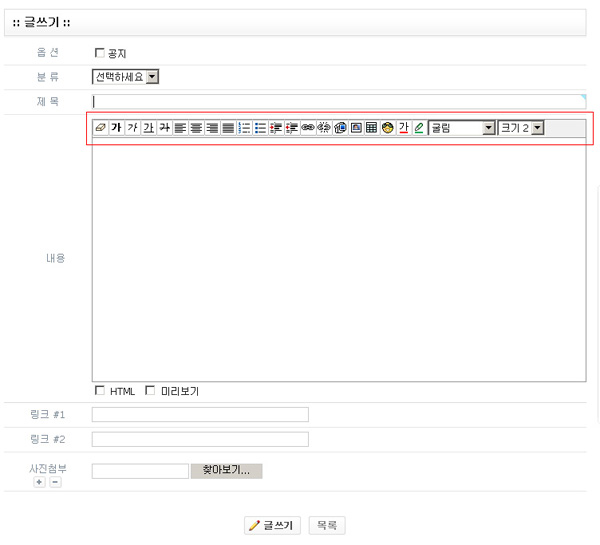
Task: Click the first indent icon
Action: tap(276, 127)
